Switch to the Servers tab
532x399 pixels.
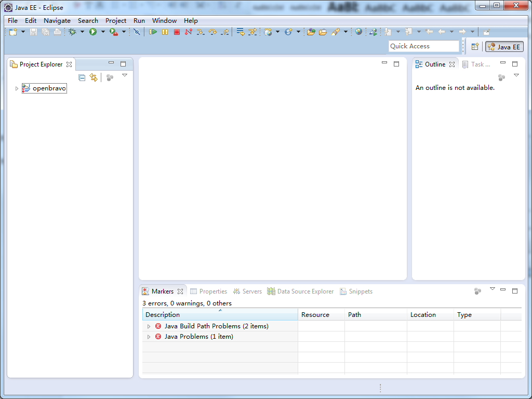tap(247, 291)
